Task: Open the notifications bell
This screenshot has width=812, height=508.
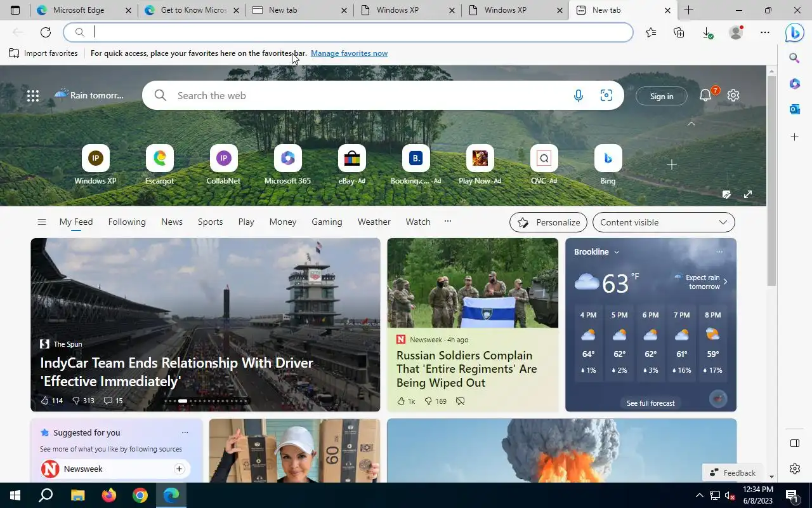Action: [x=705, y=95]
